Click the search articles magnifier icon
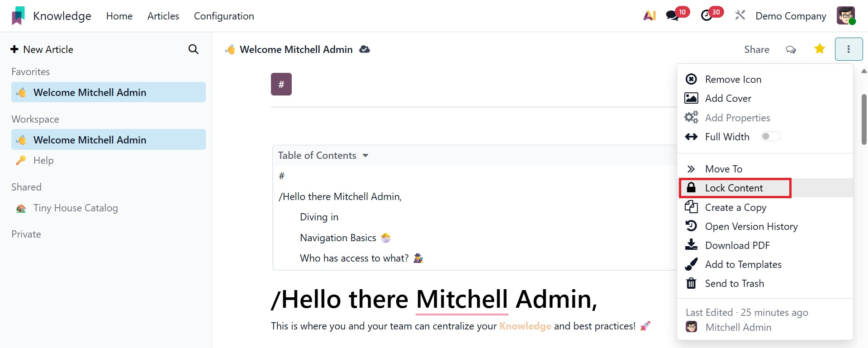 coord(193,49)
